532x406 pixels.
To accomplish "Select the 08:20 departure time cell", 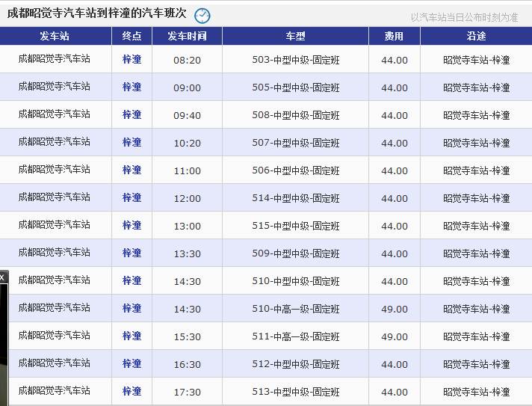I will (188, 61).
